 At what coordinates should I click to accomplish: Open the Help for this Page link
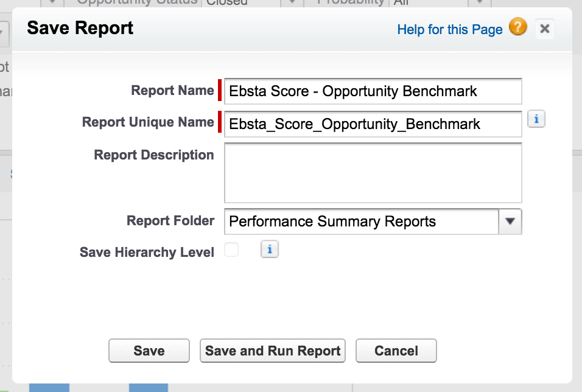coord(450,29)
